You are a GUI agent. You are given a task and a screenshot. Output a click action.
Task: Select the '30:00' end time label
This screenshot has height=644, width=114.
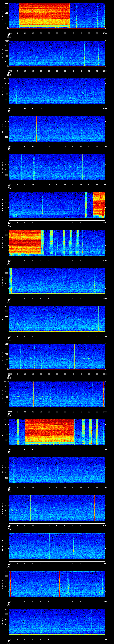click(x=105, y=525)
